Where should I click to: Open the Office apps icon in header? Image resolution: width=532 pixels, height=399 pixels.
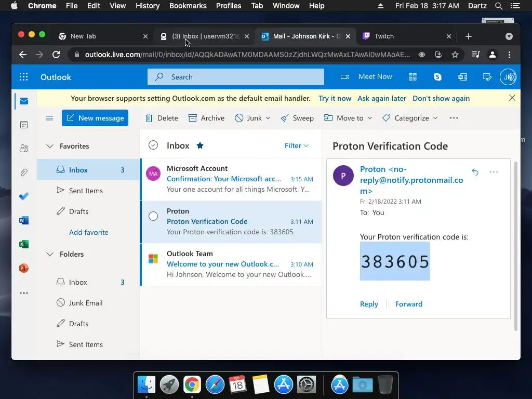pyautogui.click(x=462, y=77)
